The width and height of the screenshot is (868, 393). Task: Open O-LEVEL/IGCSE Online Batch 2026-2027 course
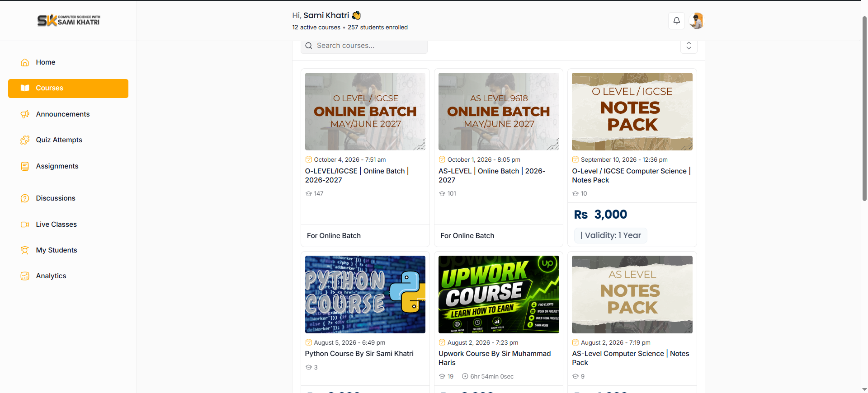tap(357, 175)
